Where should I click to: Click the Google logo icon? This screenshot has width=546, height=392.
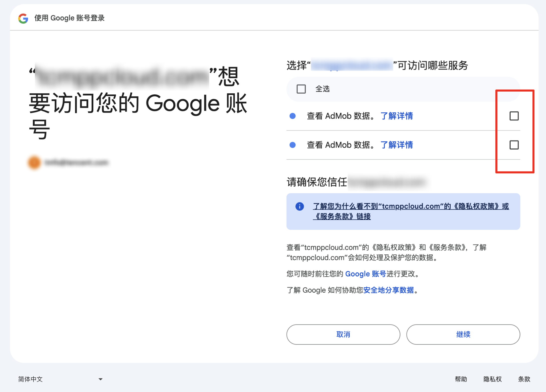coord(23,18)
